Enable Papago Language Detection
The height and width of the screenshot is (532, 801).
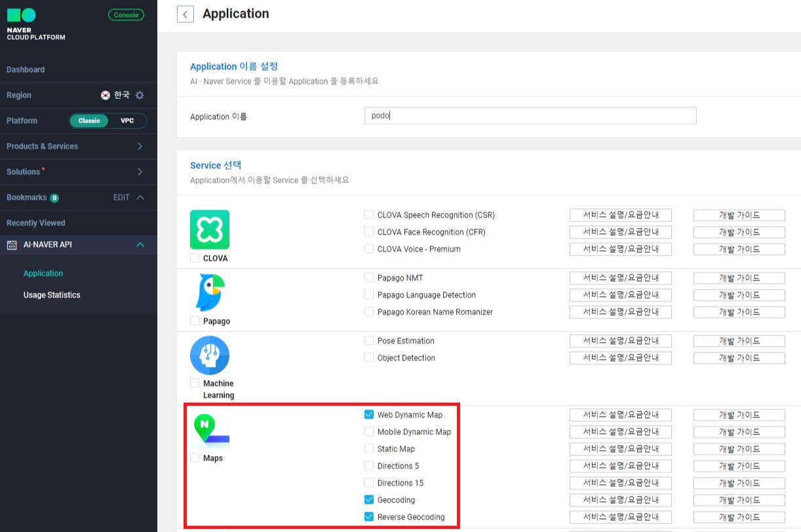(369, 295)
